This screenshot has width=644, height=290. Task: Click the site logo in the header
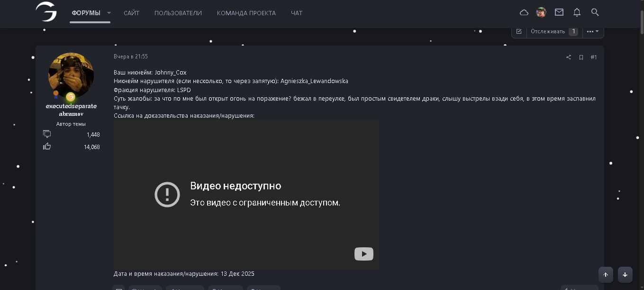[46, 12]
